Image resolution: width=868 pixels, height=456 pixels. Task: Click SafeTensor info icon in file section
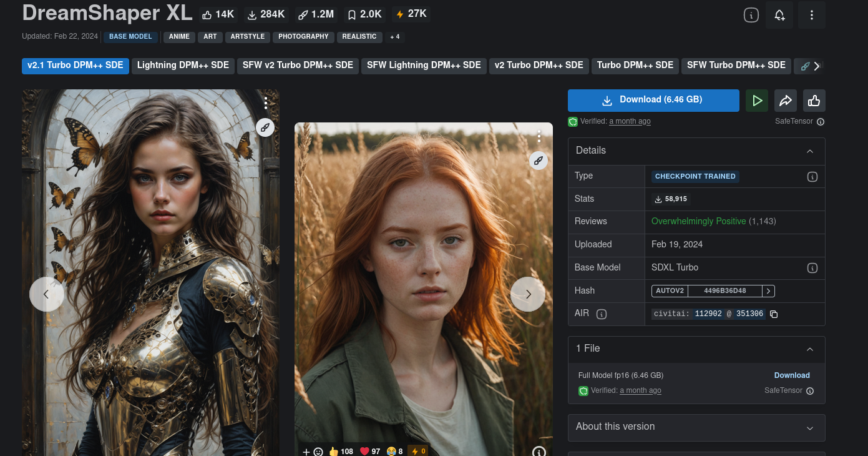tap(810, 391)
